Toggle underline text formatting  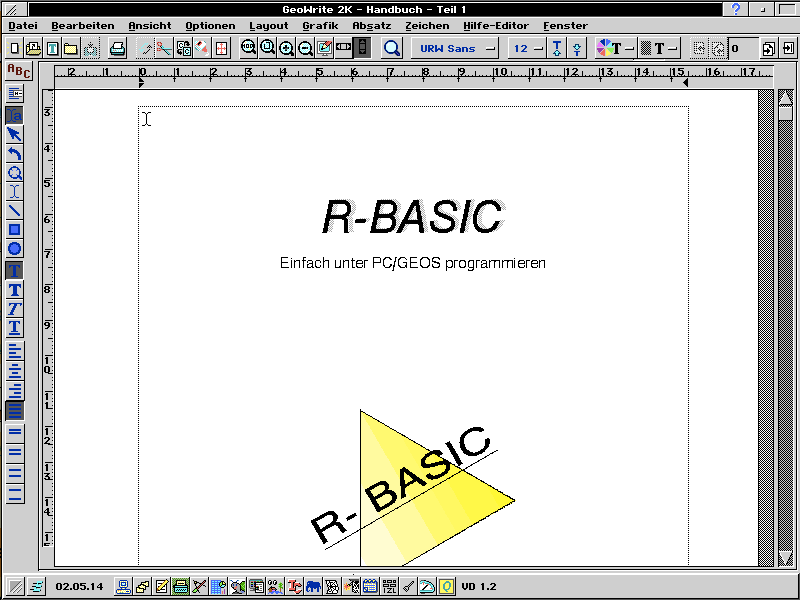(x=15, y=328)
